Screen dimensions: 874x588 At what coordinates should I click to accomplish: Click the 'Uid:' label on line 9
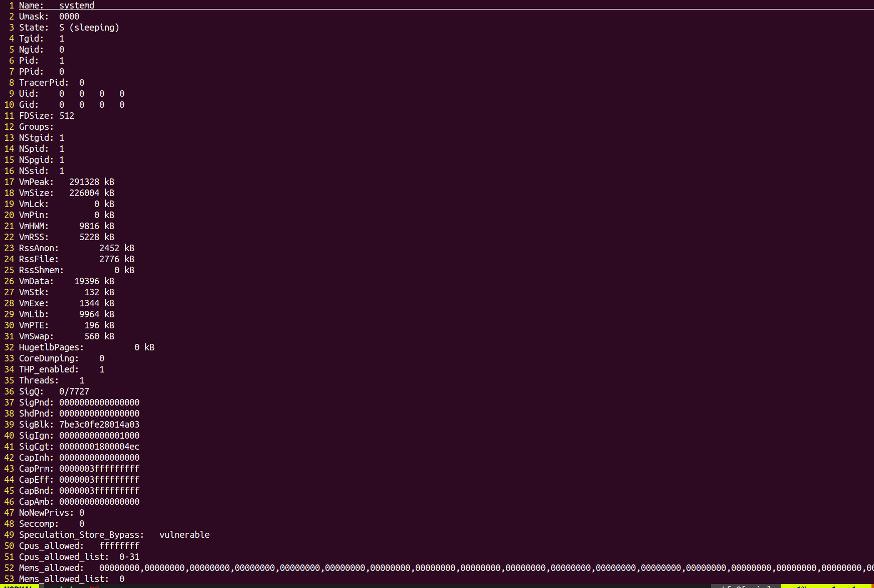click(29, 94)
